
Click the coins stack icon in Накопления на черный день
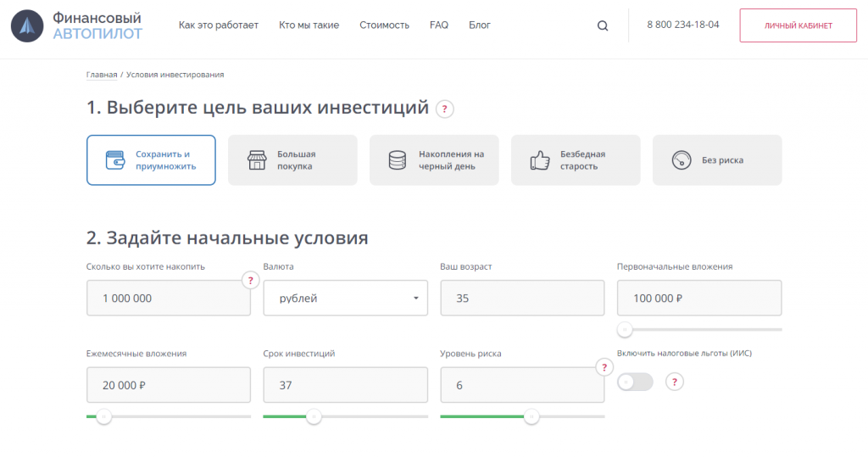pyautogui.click(x=398, y=160)
